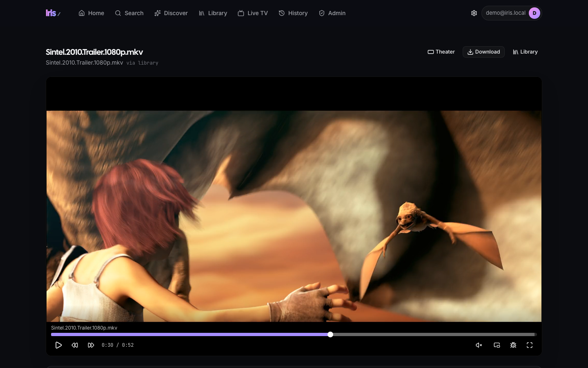Click filename label above seek bar
Viewport: 588px width, 368px height.
pyautogui.click(x=84, y=328)
